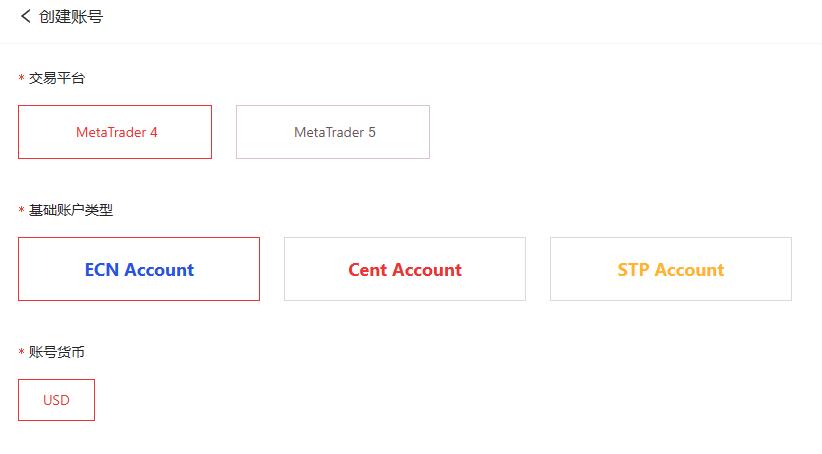Choose the ECN Account type
Viewport: 822px width, 454px height.
tap(139, 269)
